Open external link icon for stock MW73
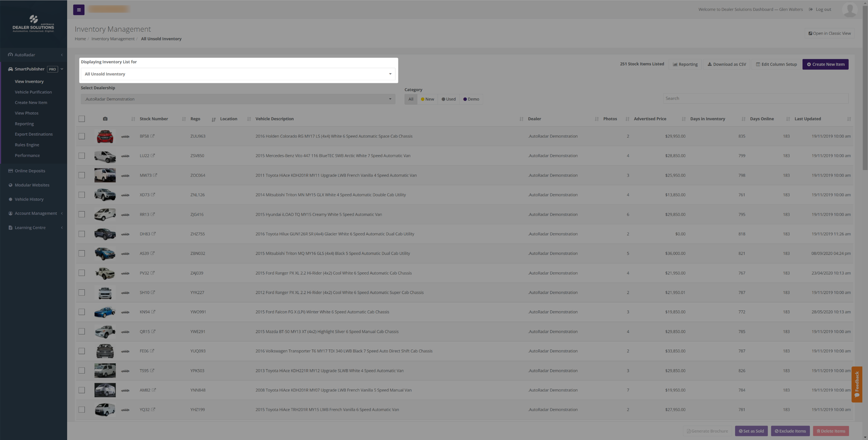868x440 pixels. [155, 175]
